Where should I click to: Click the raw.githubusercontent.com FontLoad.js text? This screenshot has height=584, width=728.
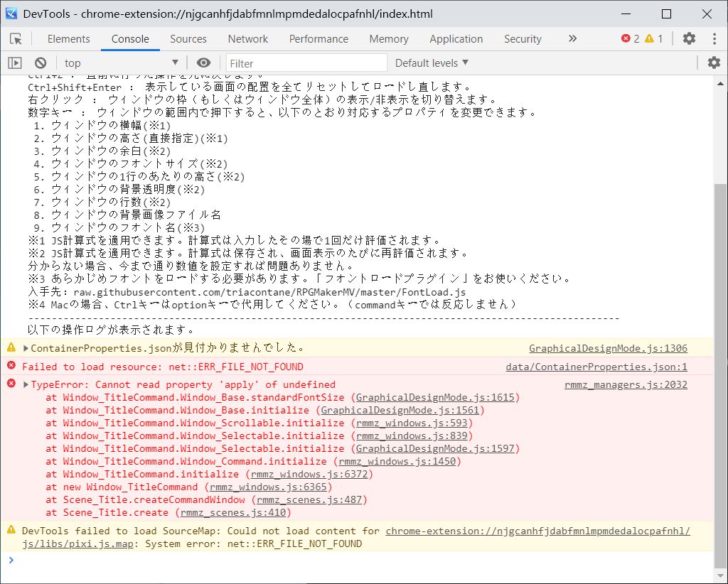pos(269,292)
